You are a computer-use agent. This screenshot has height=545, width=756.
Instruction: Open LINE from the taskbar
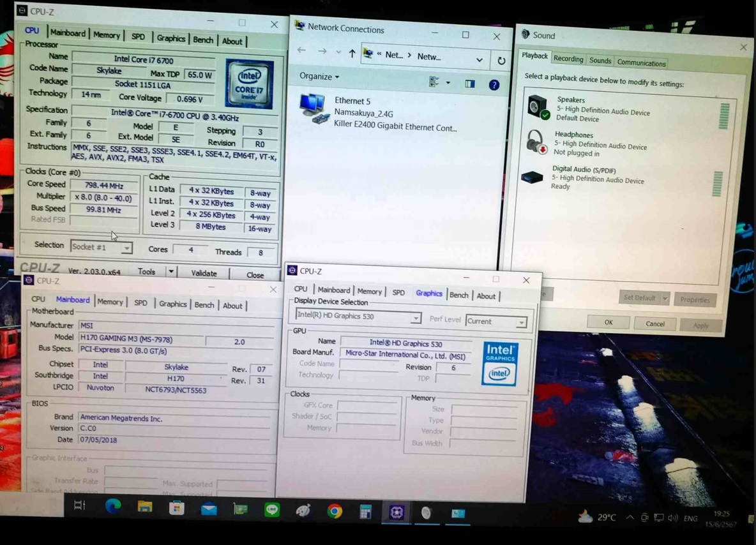272,509
